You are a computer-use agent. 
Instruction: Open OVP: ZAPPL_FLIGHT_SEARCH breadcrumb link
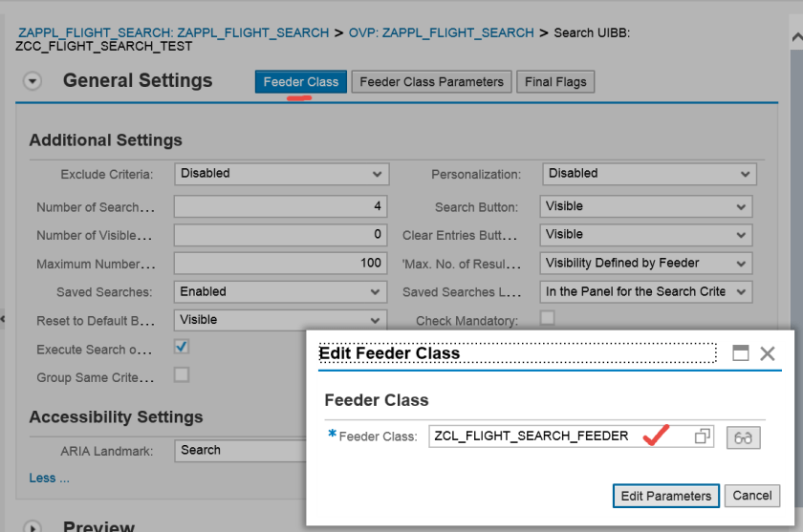[441, 32]
